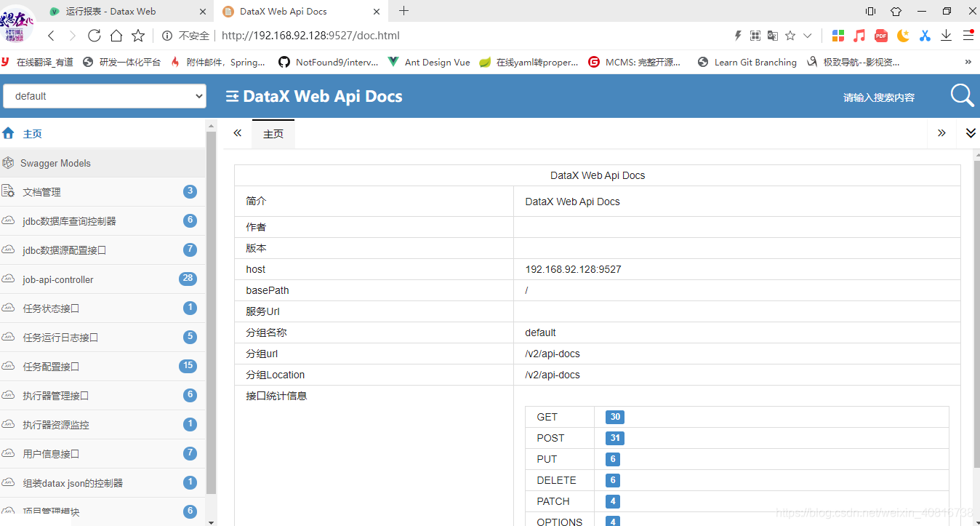This screenshot has width=980, height=526.
Task: Expand jdbc数据库查询控制器 group
Action: pyautogui.click(x=103, y=221)
